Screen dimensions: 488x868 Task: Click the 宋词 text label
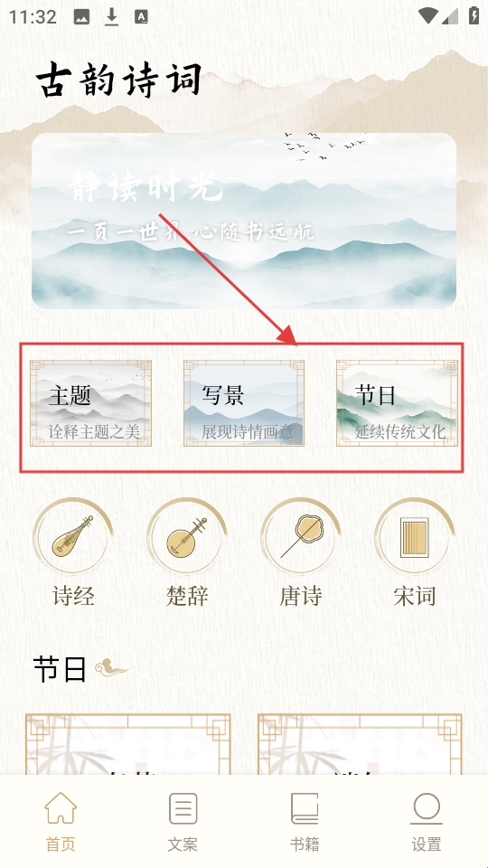coord(415,596)
